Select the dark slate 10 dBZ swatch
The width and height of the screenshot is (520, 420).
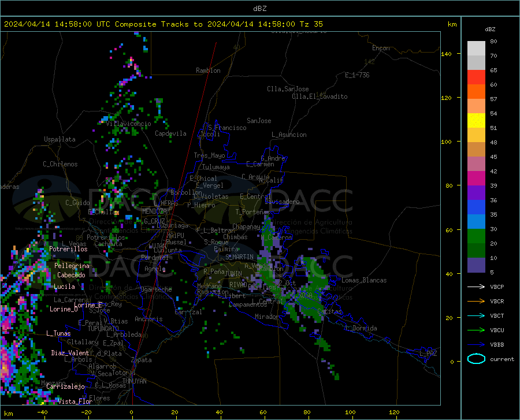click(x=476, y=265)
